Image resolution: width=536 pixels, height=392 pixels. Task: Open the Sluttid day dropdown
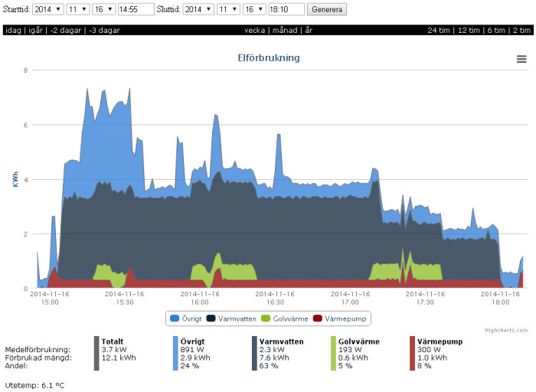click(254, 9)
